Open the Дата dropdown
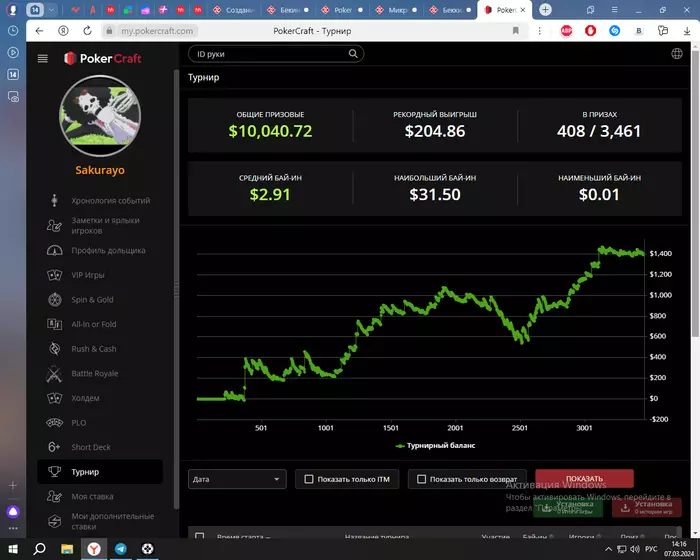This screenshot has width=700, height=560. point(237,479)
